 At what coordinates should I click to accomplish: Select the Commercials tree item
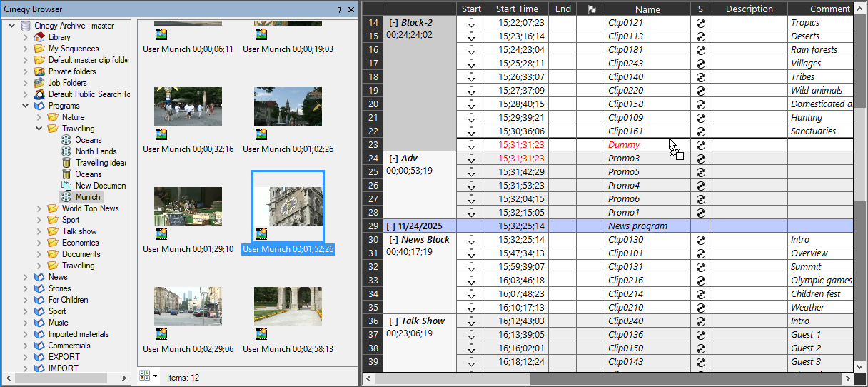pos(69,346)
